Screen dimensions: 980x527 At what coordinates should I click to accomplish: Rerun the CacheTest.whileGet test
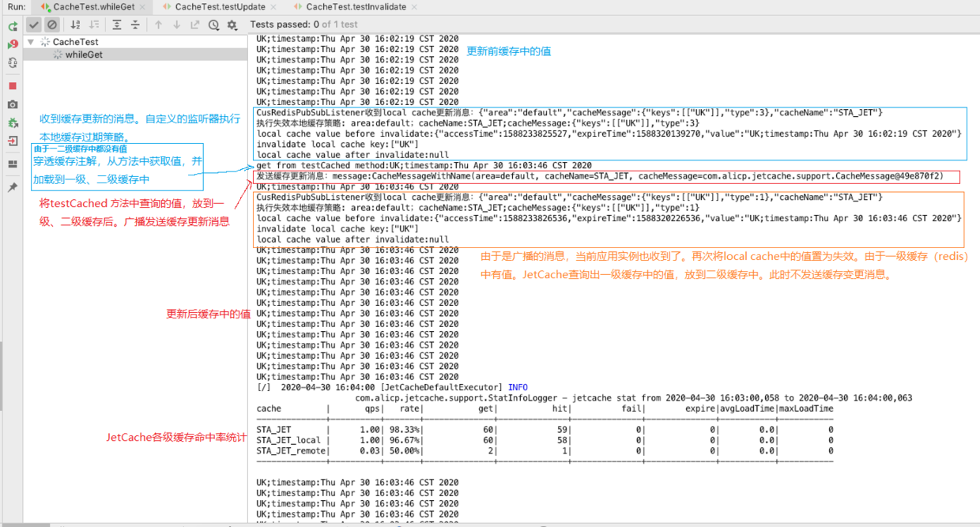pyautogui.click(x=13, y=26)
